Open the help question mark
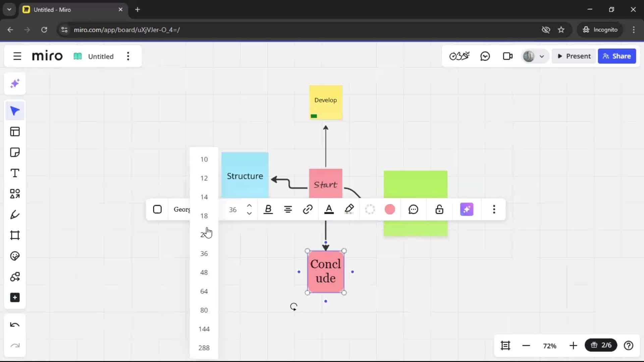Screen dimensions: 644x362 click(x=629, y=346)
